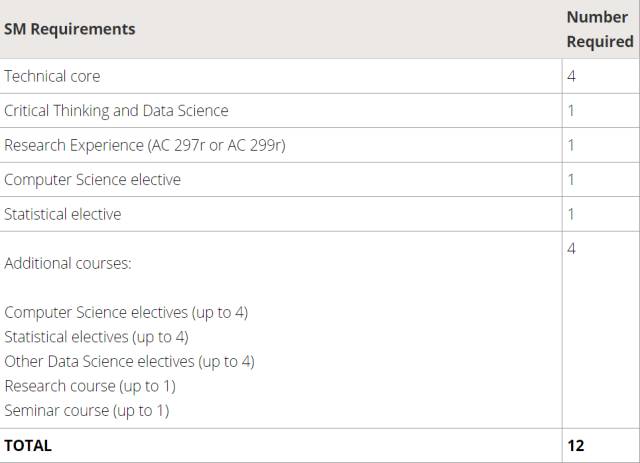Click the SM Requirements column header

pyautogui.click(x=69, y=29)
